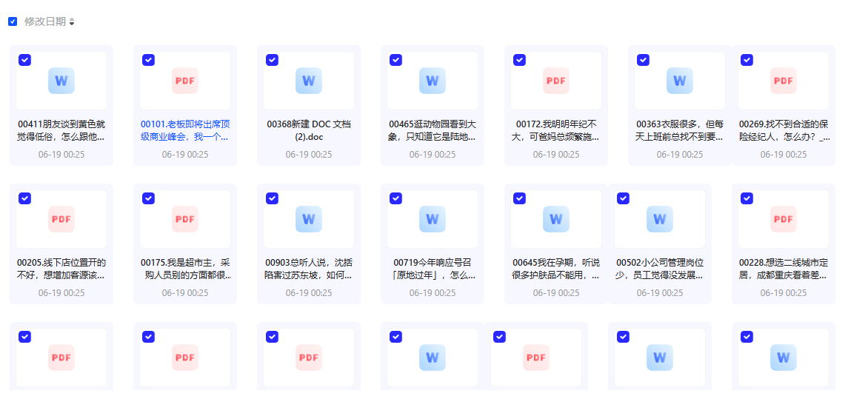Viewport: 868px width, 396px height.
Task: Uncheck the checkbox on file 00363
Action: [x=643, y=60]
